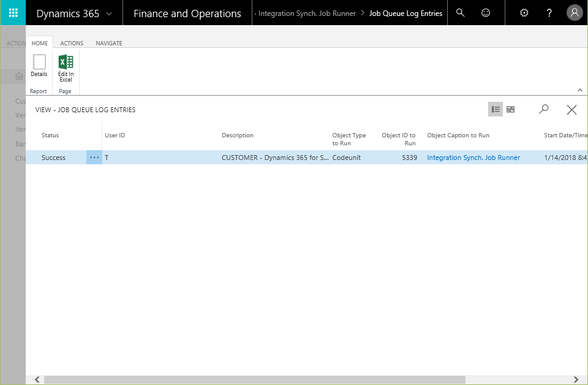Screen dimensions: 588x385
Task: Select the CUSTOMER - Dynamics 365 description cell
Action: coord(275,158)
